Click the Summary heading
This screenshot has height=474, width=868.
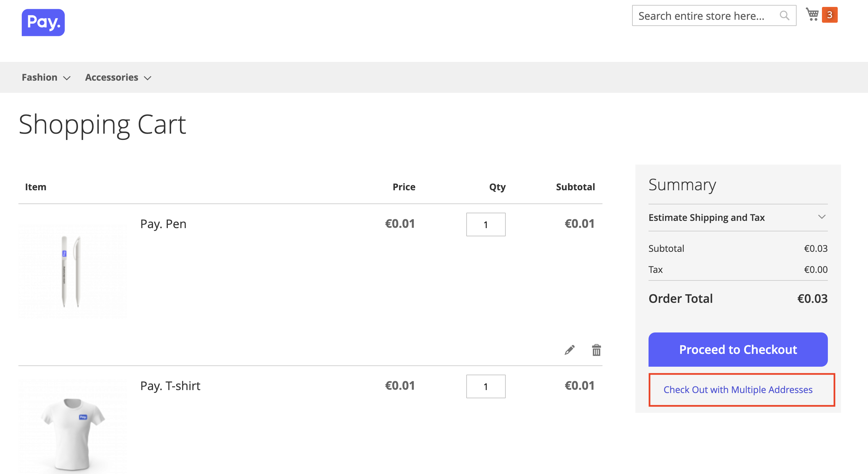[x=682, y=185]
